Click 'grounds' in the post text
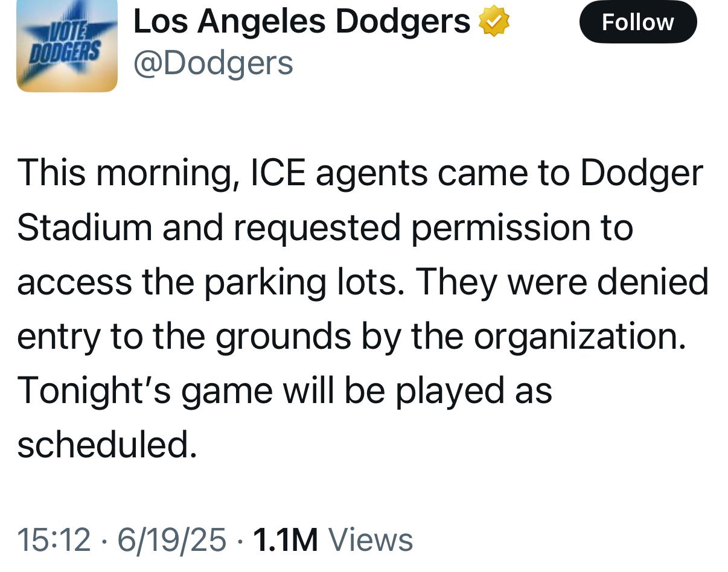Viewport: 728px width, 572px height. (x=283, y=336)
